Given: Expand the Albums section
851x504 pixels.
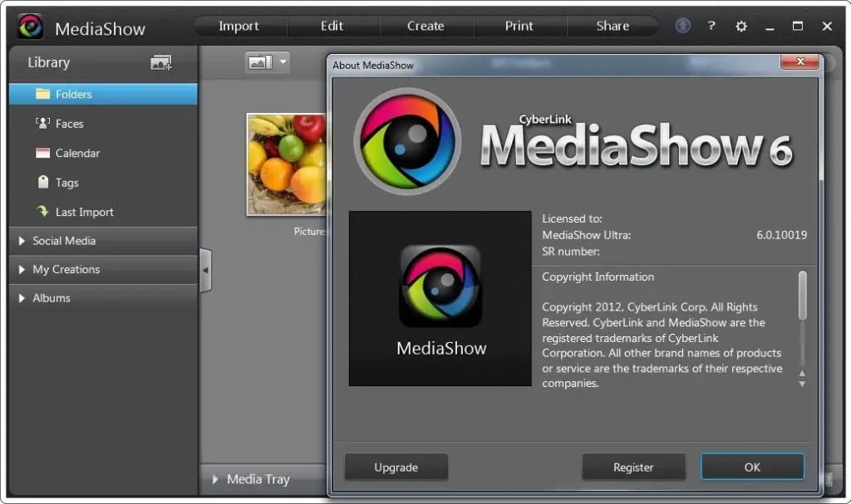Looking at the screenshot, I should pos(103,298).
